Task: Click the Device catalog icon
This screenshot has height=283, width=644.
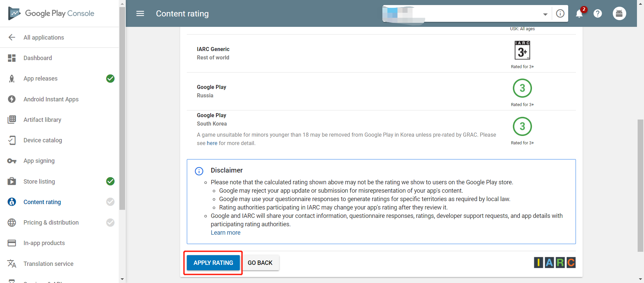Action: point(12,140)
